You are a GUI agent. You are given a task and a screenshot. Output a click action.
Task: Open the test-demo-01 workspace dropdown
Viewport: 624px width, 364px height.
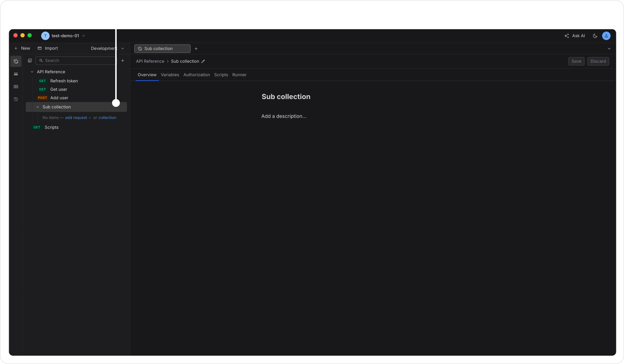click(x=65, y=36)
